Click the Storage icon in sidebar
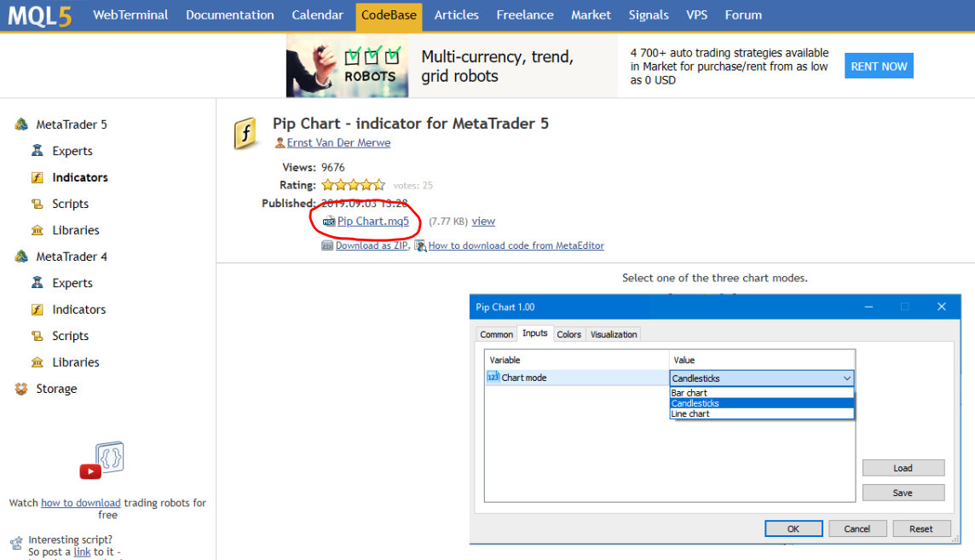 point(21,389)
